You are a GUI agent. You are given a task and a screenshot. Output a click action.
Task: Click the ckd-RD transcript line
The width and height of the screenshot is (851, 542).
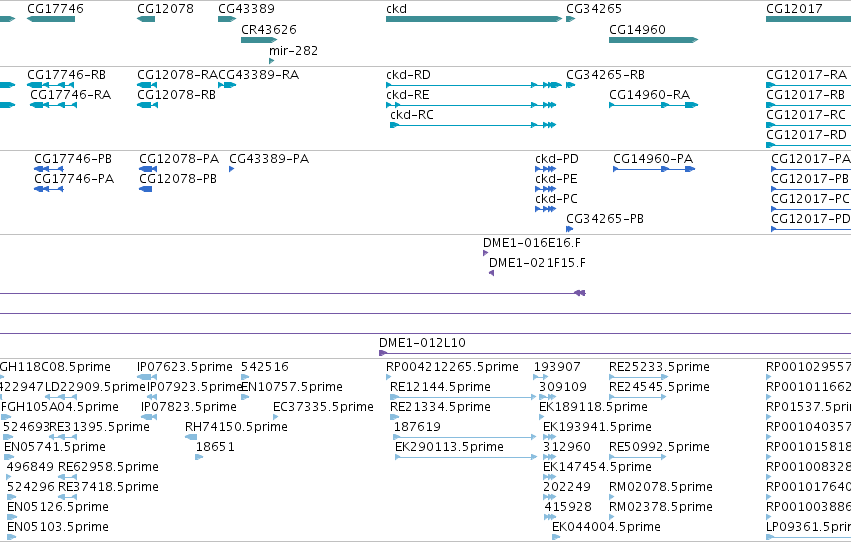tap(474, 85)
